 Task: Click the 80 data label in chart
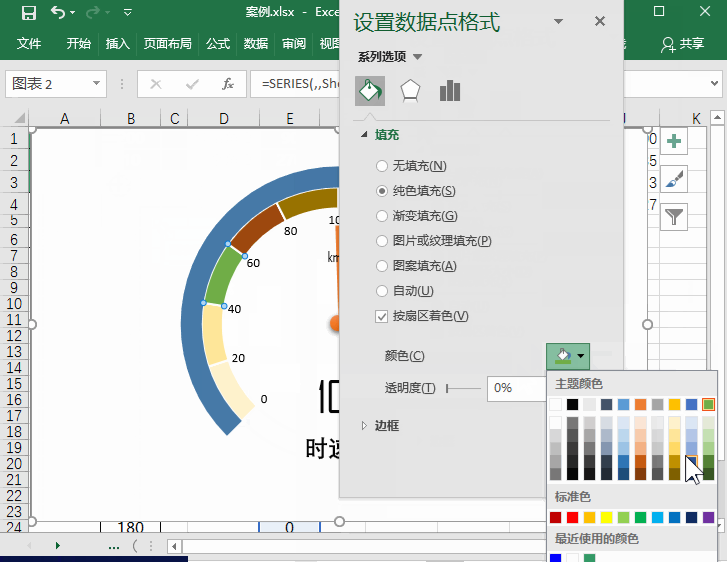[290, 231]
